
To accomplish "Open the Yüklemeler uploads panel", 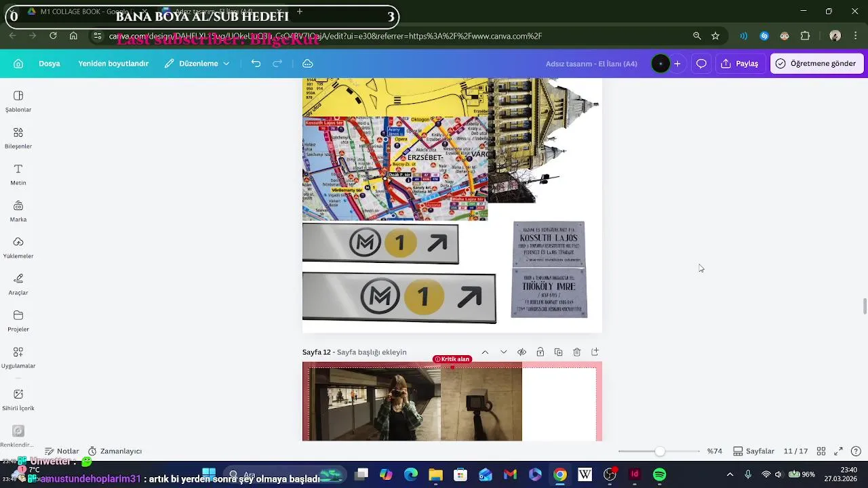I will pyautogui.click(x=18, y=247).
